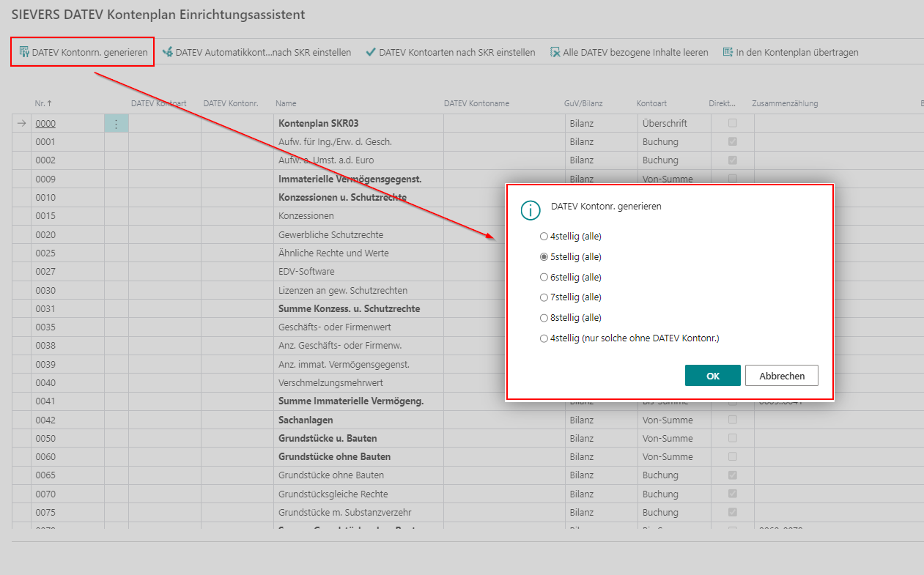This screenshot has width=924, height=575.
Task: Click the In den Kontenplan übertragen icon
Action: (728, 52)
